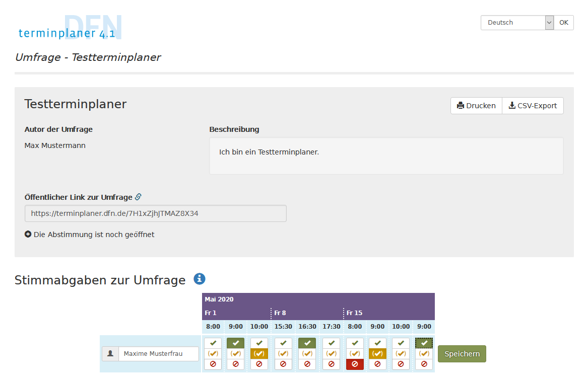The height and width of the screenshot is (382, 588).
Task: Click the blue info icon beside Stimmabgaben zur Umfrage
Action: 200,279
